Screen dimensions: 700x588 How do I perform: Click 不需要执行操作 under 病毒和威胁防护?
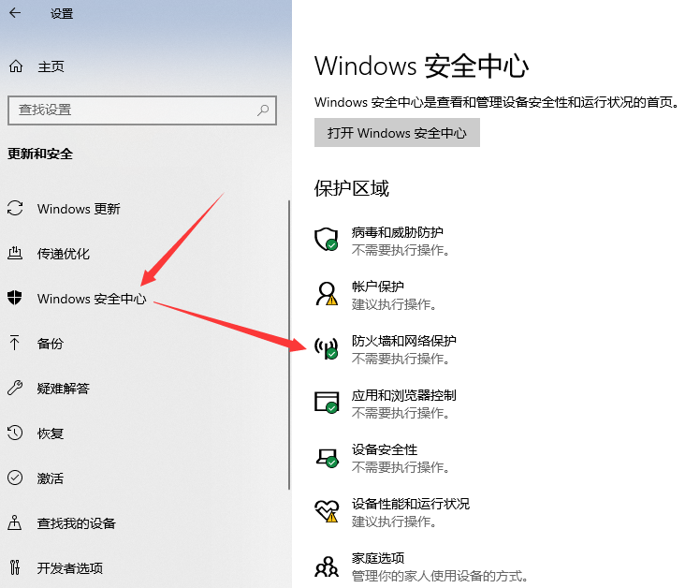pos(401,250)
